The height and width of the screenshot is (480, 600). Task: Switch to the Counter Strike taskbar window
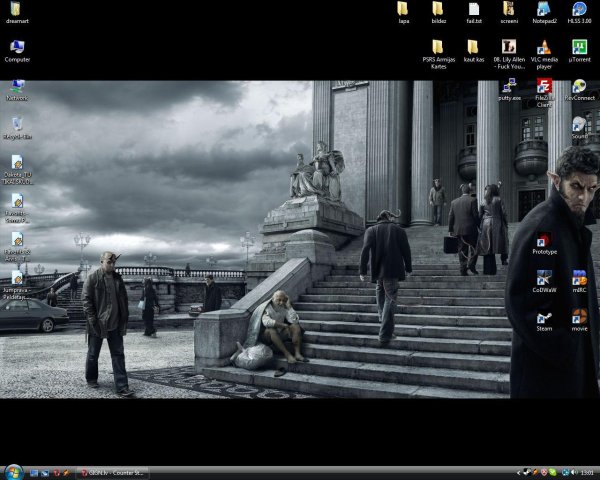click(113, 472)
